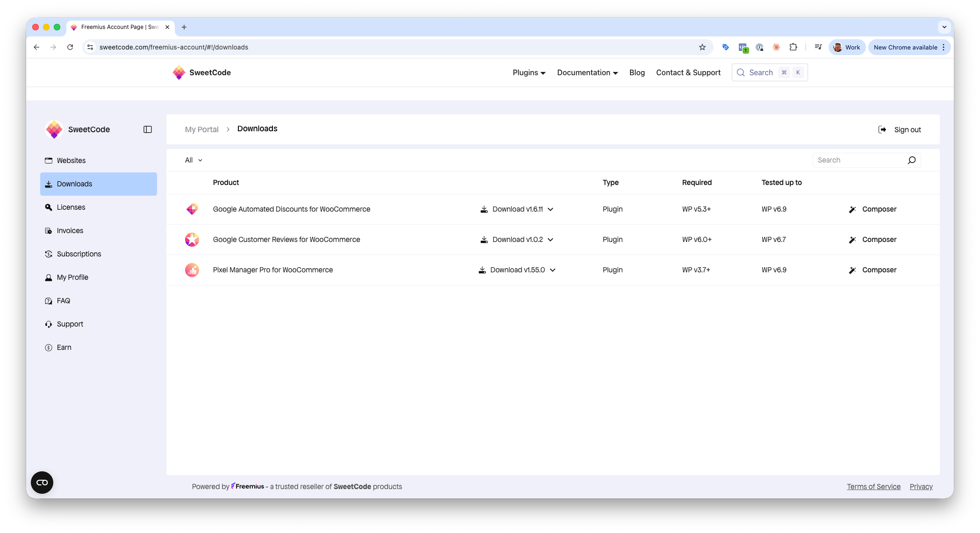Open the Downloads section in sidebar

pos(74,184)
